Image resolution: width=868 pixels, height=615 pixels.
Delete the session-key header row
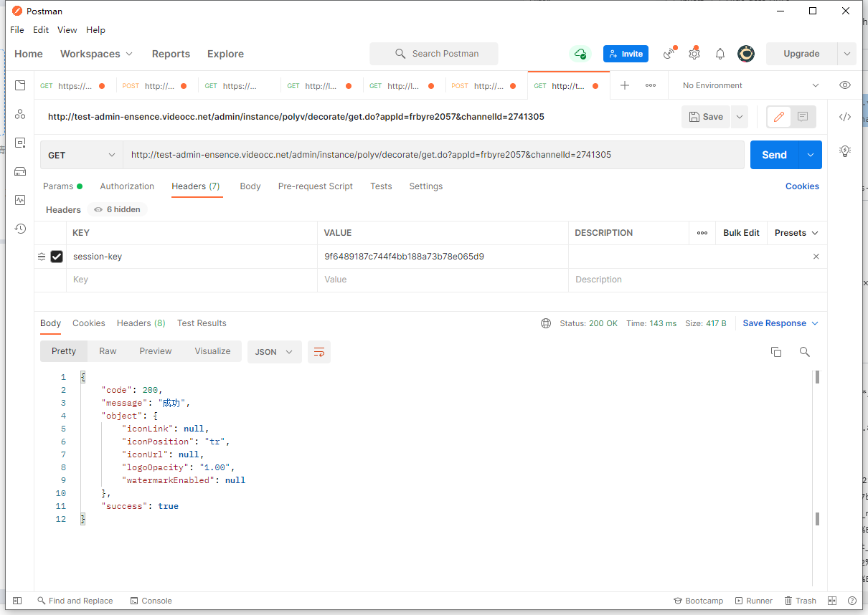[816, 257]
